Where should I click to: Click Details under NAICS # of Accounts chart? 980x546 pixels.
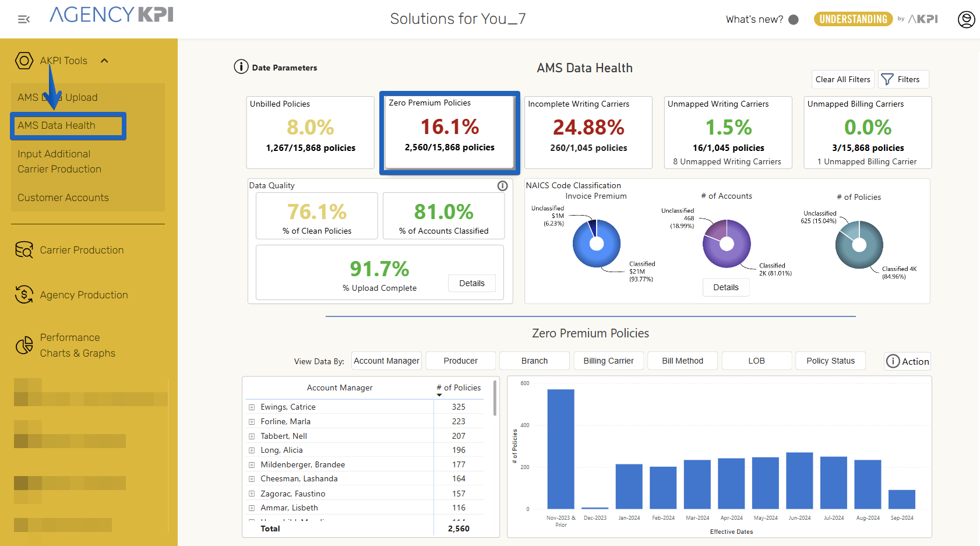(x=726, y=287)
